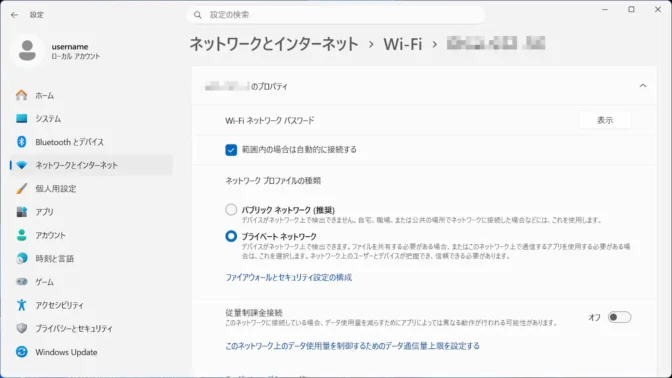This screenshot has width=672, height=378.
Task: Click the アカウント person icon
Action: [x=21, y=235]
